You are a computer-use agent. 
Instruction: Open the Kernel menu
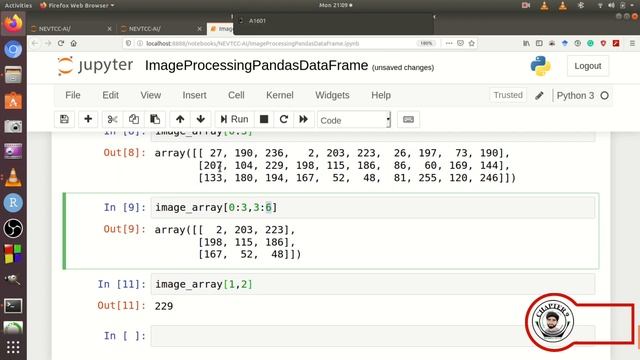[x=280, y=95]
